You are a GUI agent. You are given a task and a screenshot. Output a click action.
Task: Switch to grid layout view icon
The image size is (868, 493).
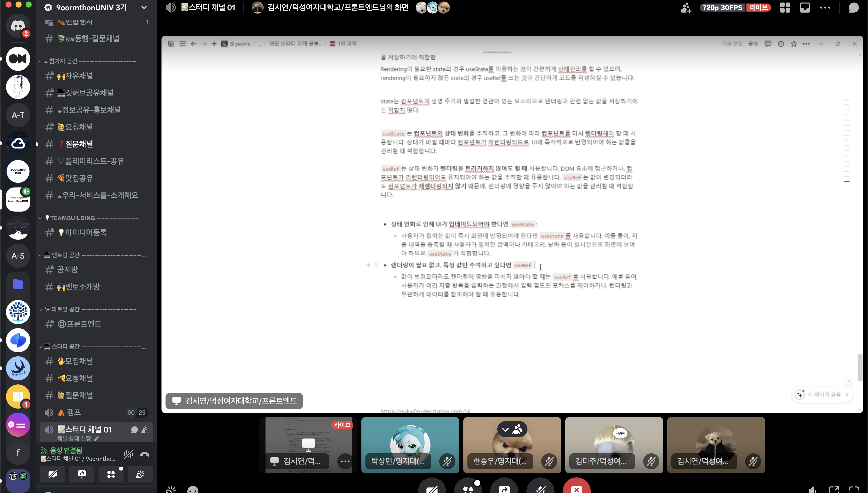(x=785, y=8)
